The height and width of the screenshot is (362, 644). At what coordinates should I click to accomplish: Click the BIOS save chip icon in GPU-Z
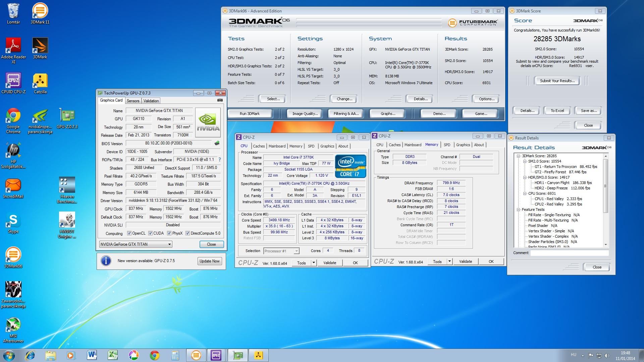coord(217,143)
